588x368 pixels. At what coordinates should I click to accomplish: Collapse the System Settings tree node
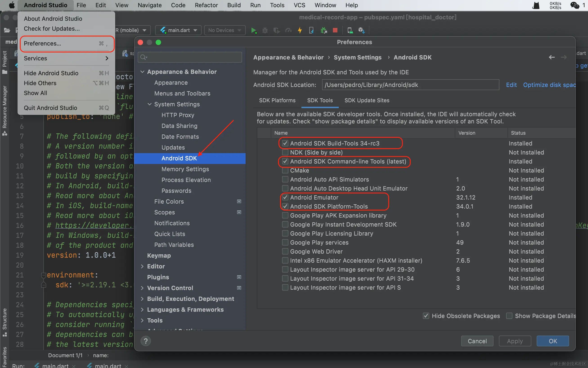coord(150,104)
